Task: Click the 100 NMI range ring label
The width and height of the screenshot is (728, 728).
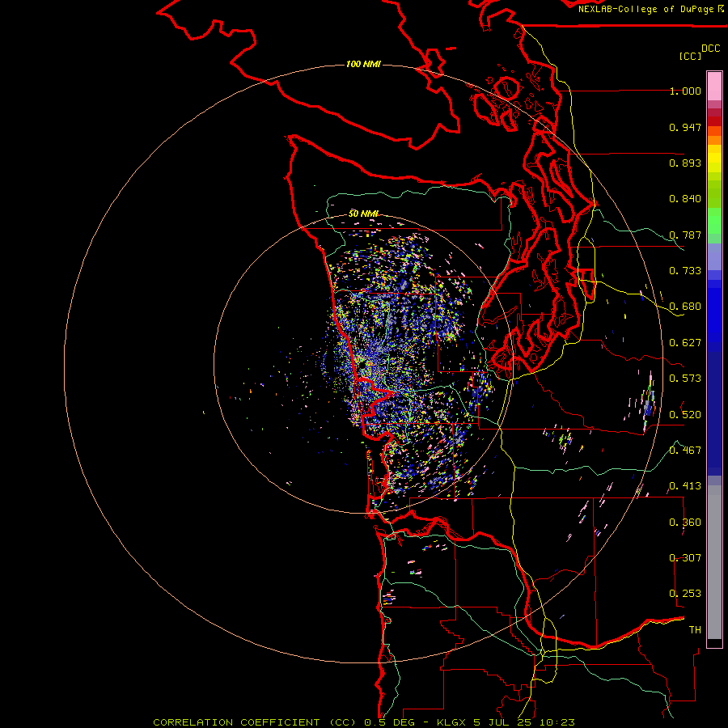Action: [363, 64]
